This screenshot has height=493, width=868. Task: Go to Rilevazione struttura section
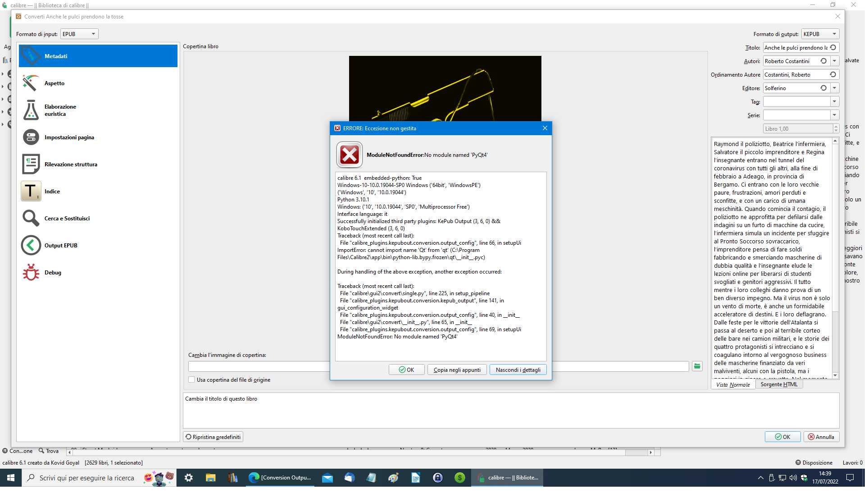pos(70,164)
